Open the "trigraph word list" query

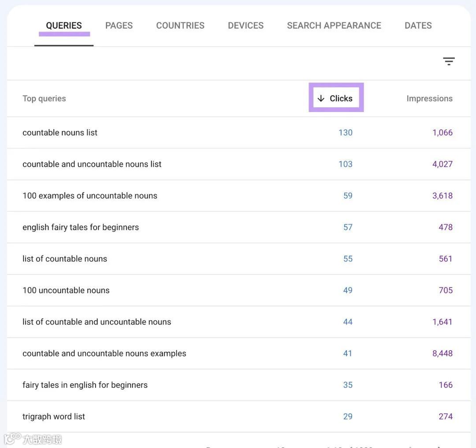[x=54, y=417]
